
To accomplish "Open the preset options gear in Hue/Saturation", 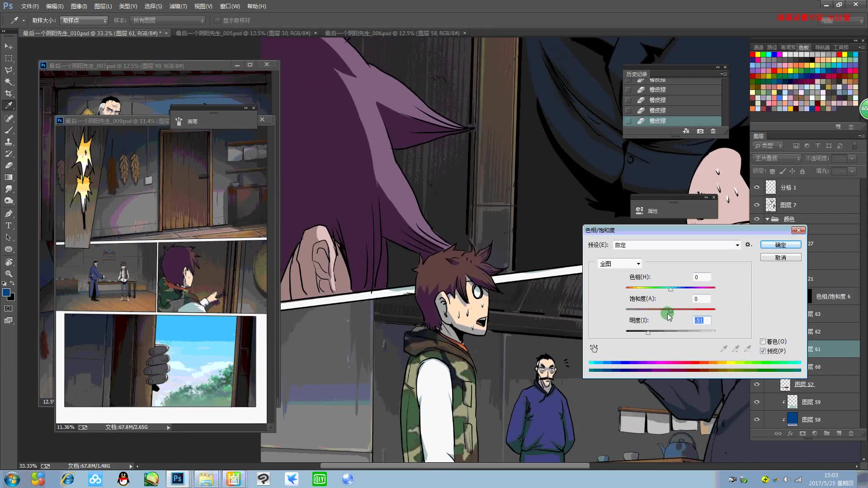I will pos(749,244).
